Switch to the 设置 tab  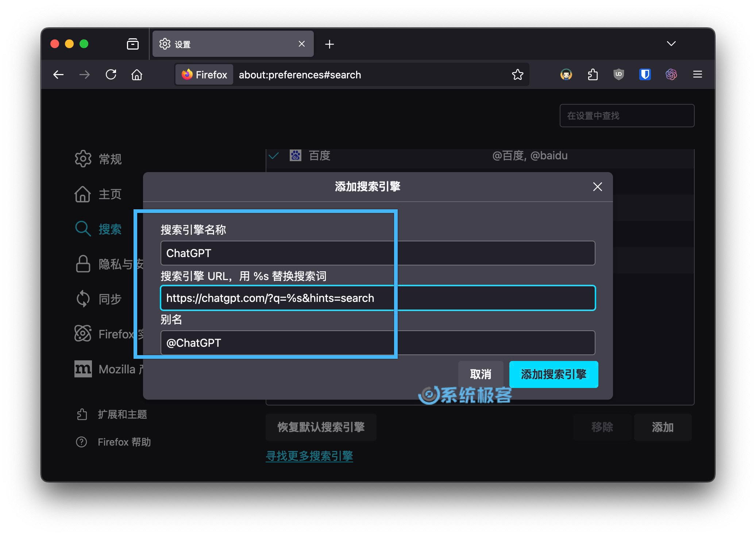click(233, 44)
